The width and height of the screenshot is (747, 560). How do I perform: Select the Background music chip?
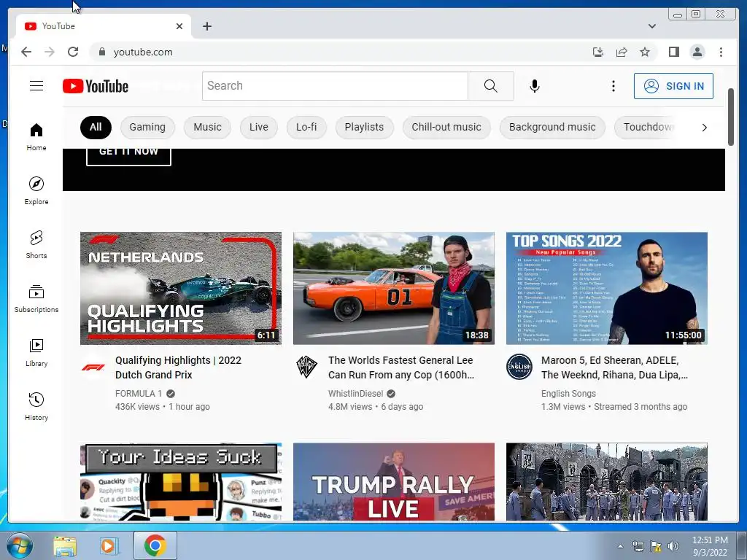point(552,127)
